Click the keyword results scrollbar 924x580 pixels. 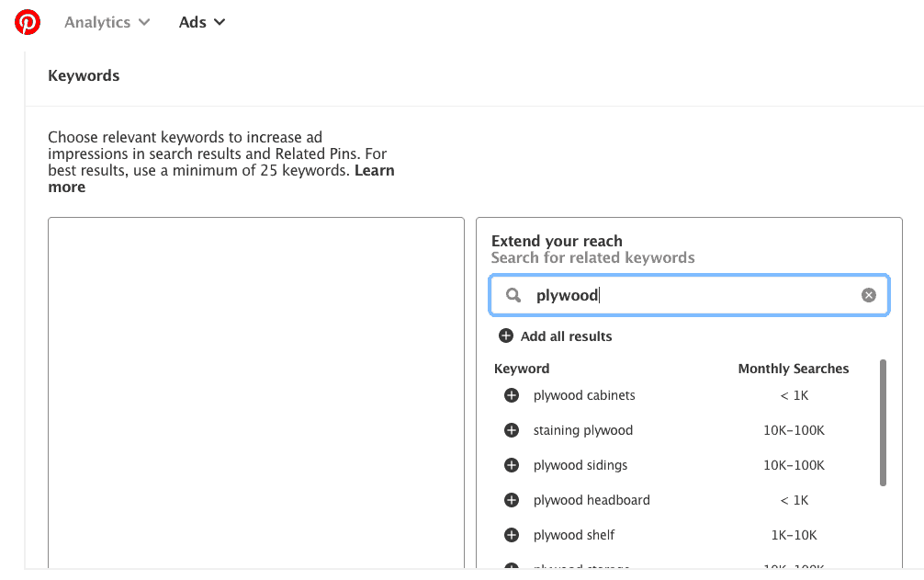tap(883, 423)
